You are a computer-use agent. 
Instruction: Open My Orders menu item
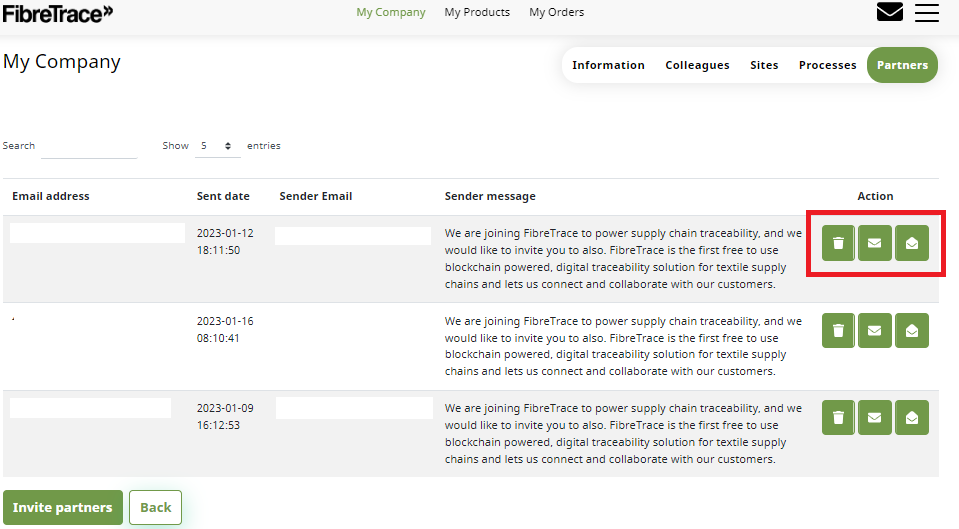click(556, 13)
